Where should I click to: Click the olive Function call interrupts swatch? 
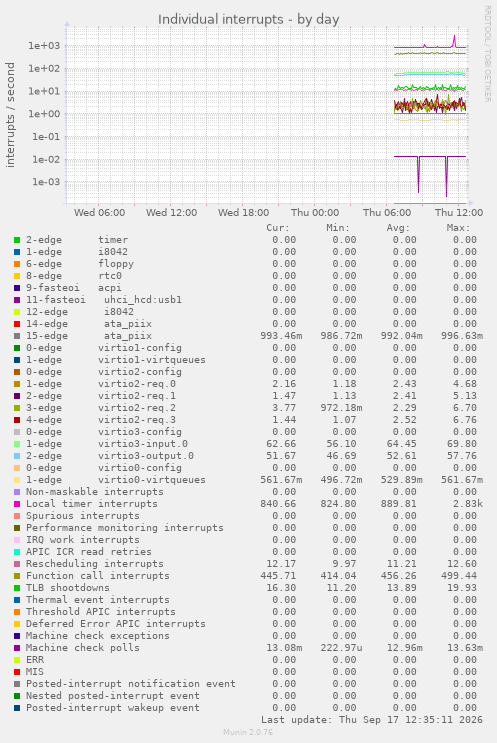click(17, 576)
